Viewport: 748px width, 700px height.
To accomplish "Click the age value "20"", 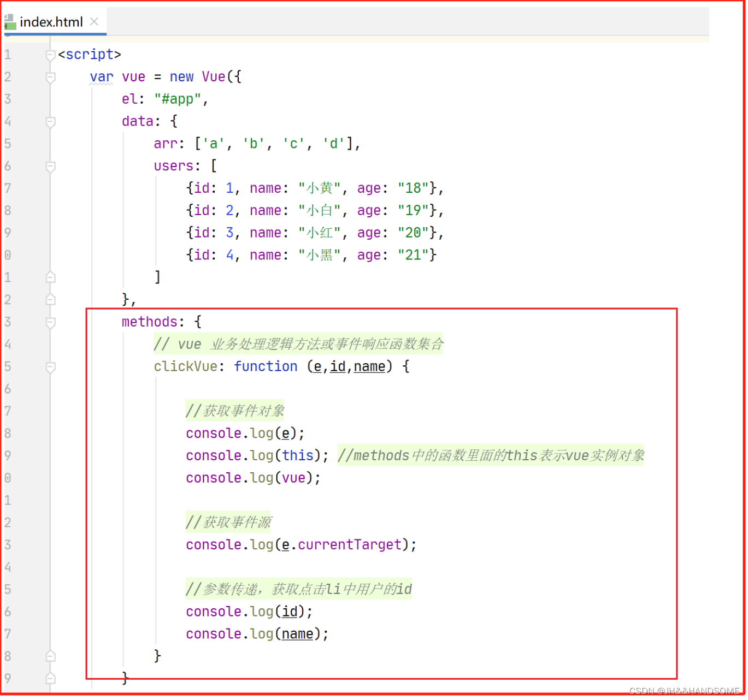I will click(413, 233).
